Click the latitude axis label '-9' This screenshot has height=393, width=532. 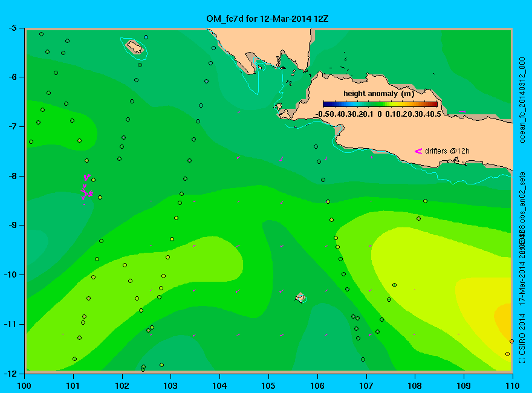click(12, 226)
